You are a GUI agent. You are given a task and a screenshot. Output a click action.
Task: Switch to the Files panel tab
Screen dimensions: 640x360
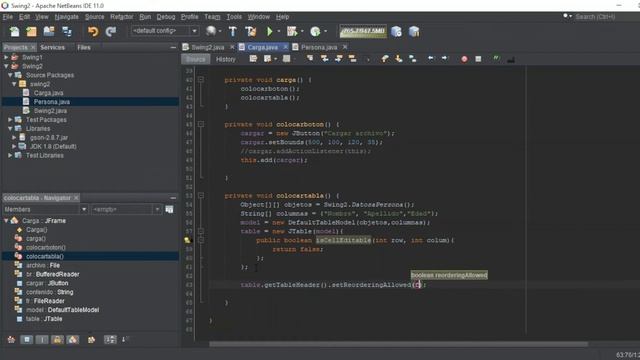tap(84, 47)
